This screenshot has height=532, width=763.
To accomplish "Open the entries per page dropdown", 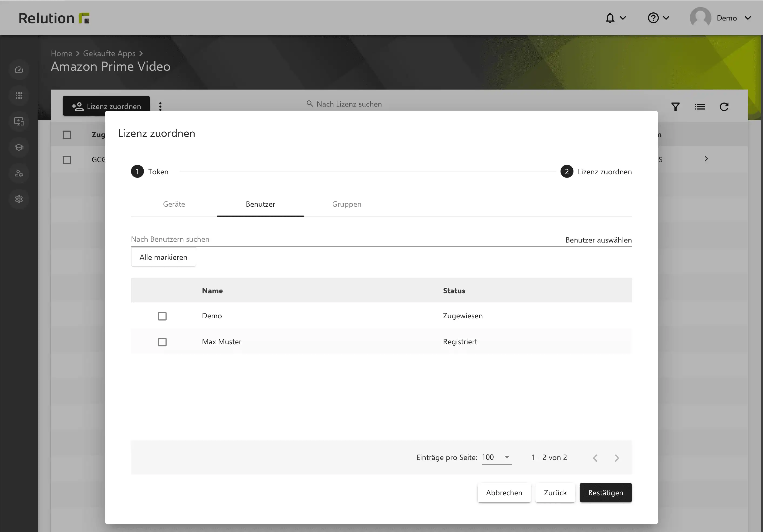I will [497, 457].
